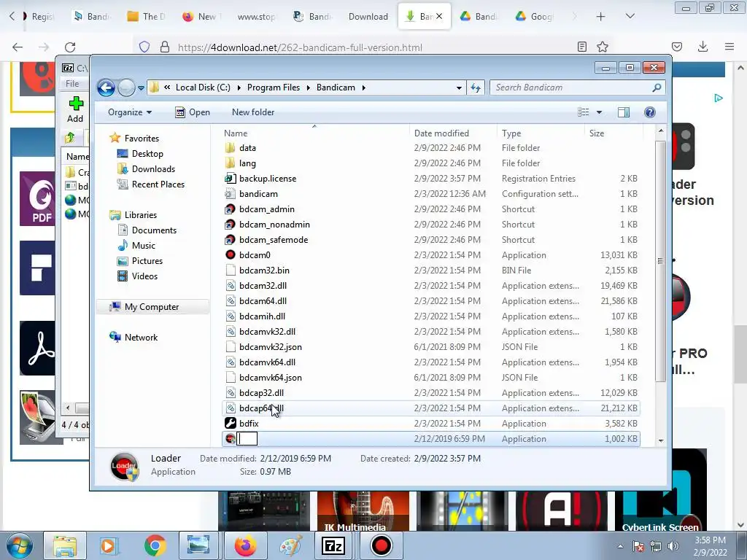Open list all tabs dropdown in Firefox
This screenshot has width=747, height=560.
(x=630, y=17)
